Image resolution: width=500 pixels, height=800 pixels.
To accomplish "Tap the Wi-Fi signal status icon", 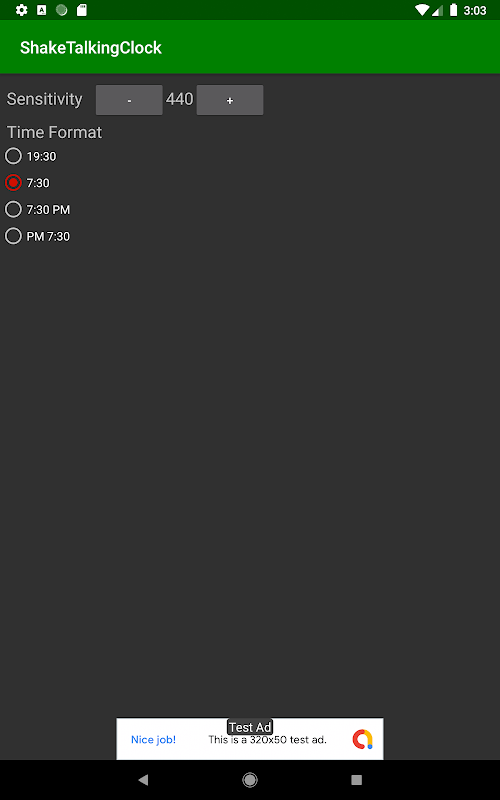I will (x=422, y=10).
